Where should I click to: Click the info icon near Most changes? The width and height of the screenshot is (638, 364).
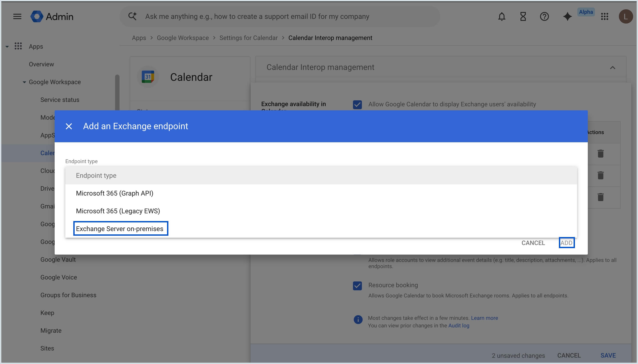pos(358,320)
